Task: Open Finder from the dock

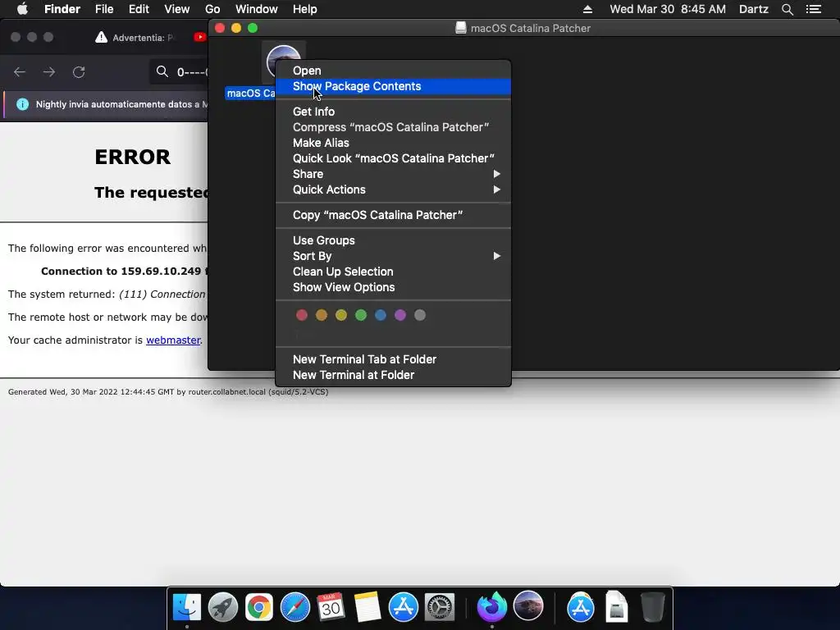Action: coord(187,607)
